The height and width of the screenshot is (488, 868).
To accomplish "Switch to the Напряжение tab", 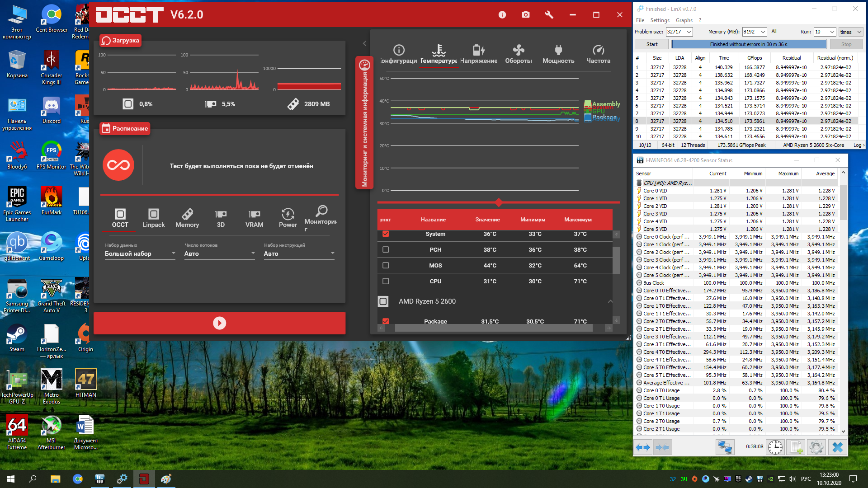I will tap(478, 54).
